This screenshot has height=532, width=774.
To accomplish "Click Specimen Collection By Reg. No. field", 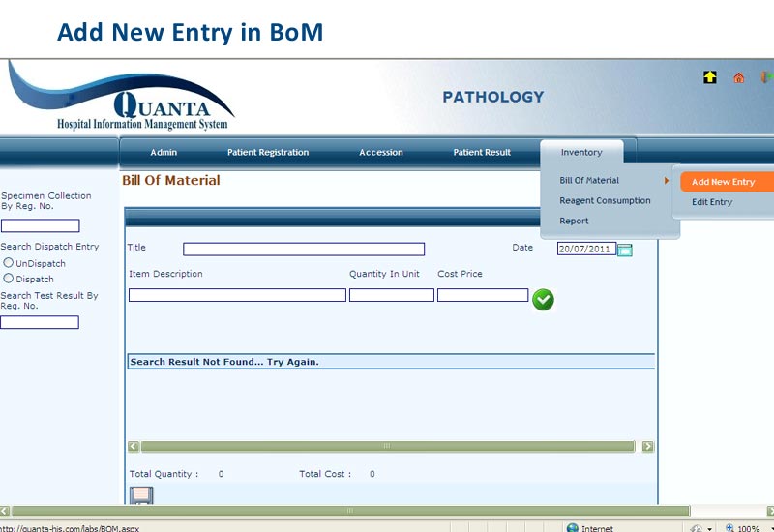I will click(40, 225).
